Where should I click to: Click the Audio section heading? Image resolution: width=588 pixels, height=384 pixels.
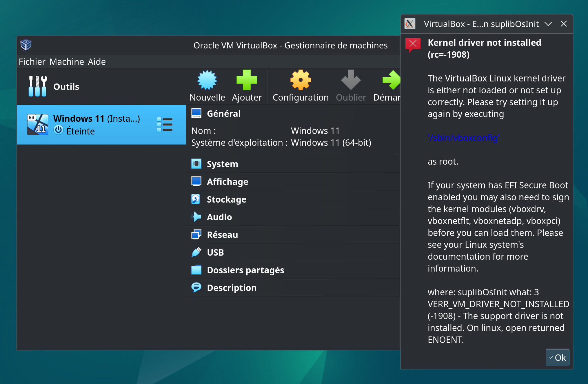[x=219, y=217]
